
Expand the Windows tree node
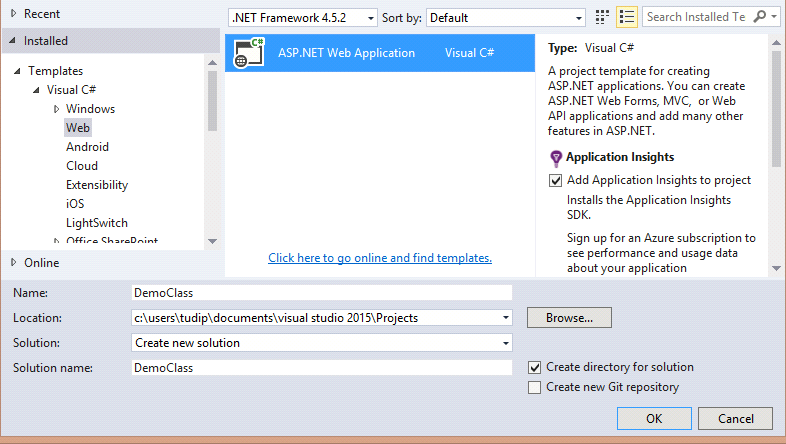coord(56,109)
